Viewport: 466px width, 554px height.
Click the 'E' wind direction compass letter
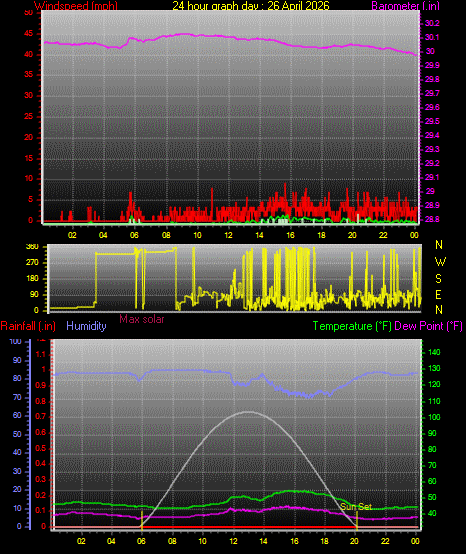[438, 295]
